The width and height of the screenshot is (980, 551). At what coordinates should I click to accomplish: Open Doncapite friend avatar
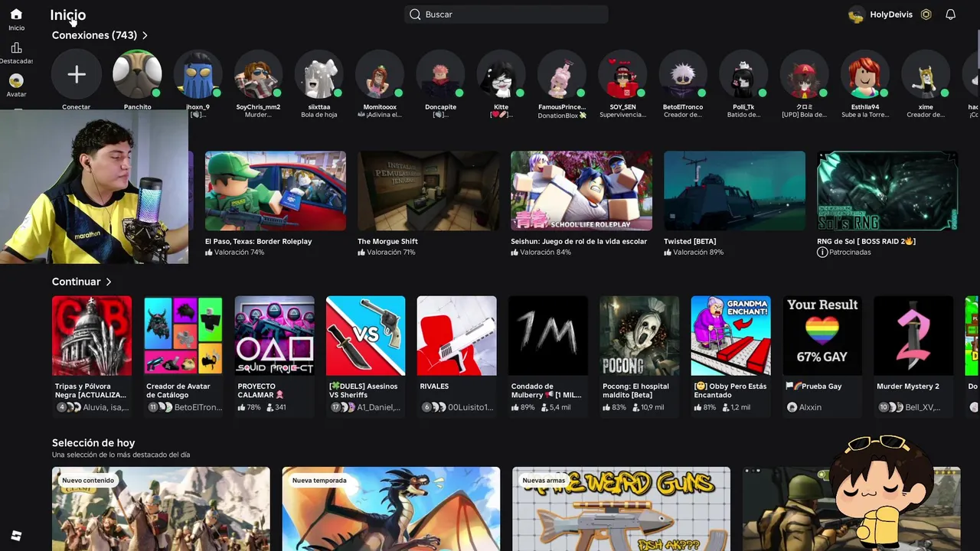tap(440, 74)
